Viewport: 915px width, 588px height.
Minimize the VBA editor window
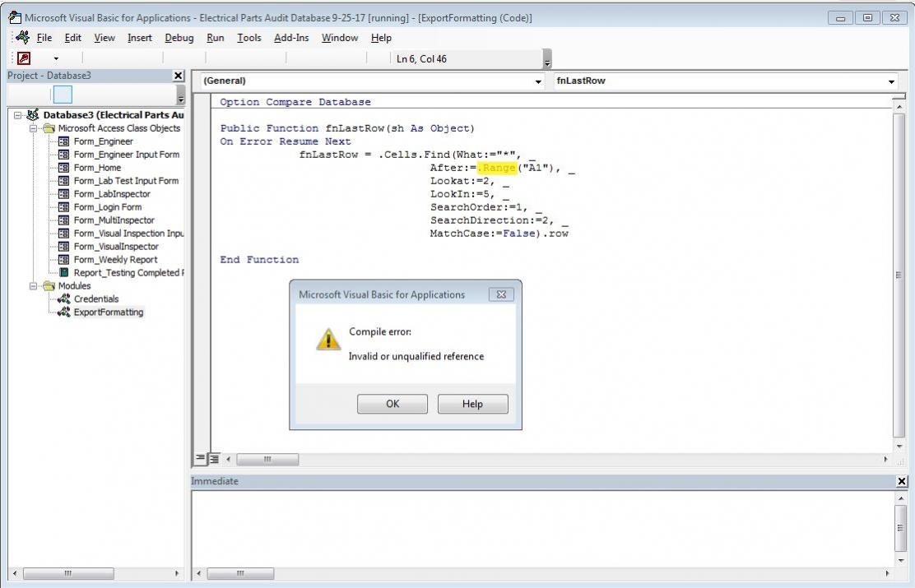click(x=840, y=18)
